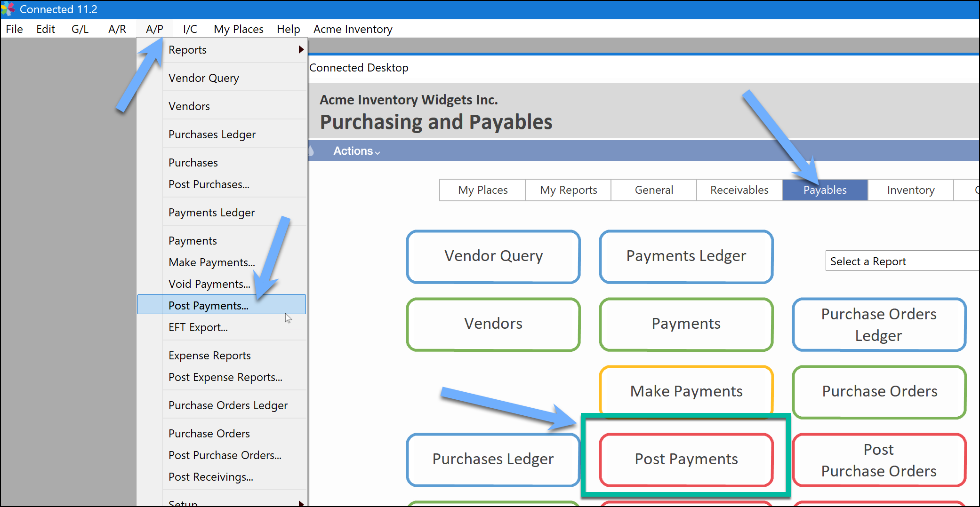
Task: Click the Make Payments button
Action: (x=686, y=391)
